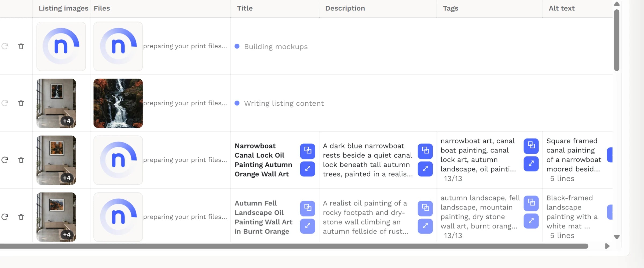Image resolution: width=644 pixels, height=268 pixels.
Task: Expand the autumn landscape tags
Action: coord(531,221)
